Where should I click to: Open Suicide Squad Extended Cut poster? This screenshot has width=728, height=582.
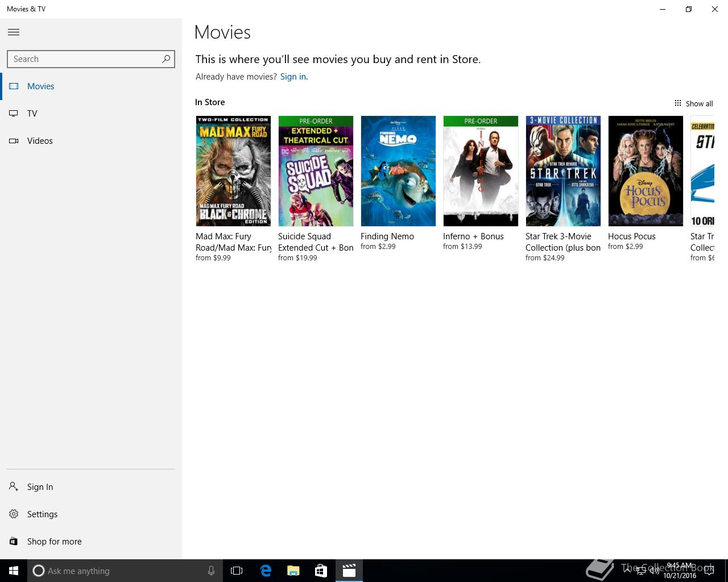coord(316,171)
